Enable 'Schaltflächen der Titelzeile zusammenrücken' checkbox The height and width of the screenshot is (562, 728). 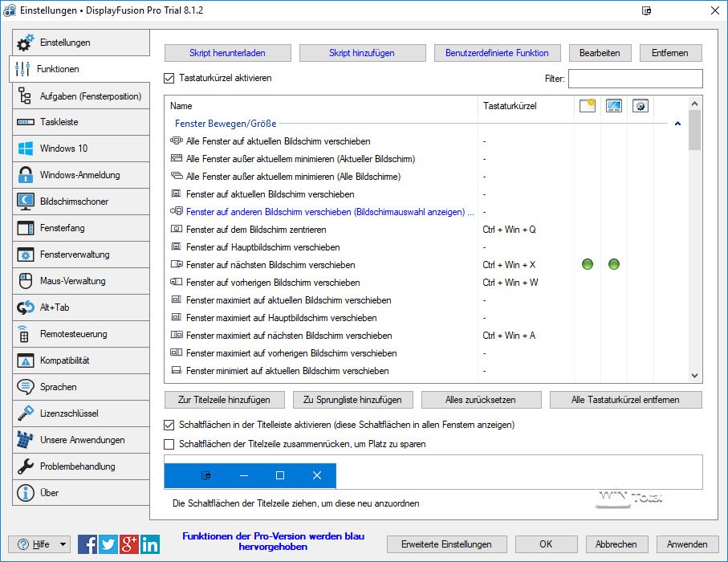pyautogui.click(x=169, y=444)
